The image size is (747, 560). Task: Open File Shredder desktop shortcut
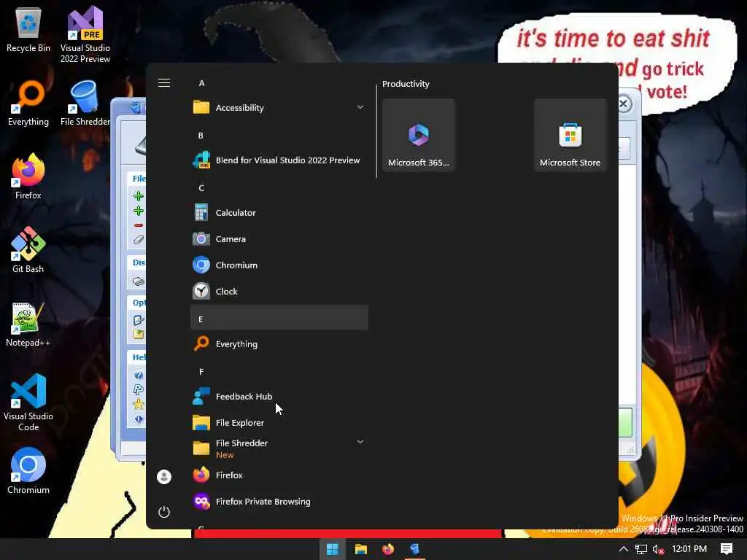(85, 104)
